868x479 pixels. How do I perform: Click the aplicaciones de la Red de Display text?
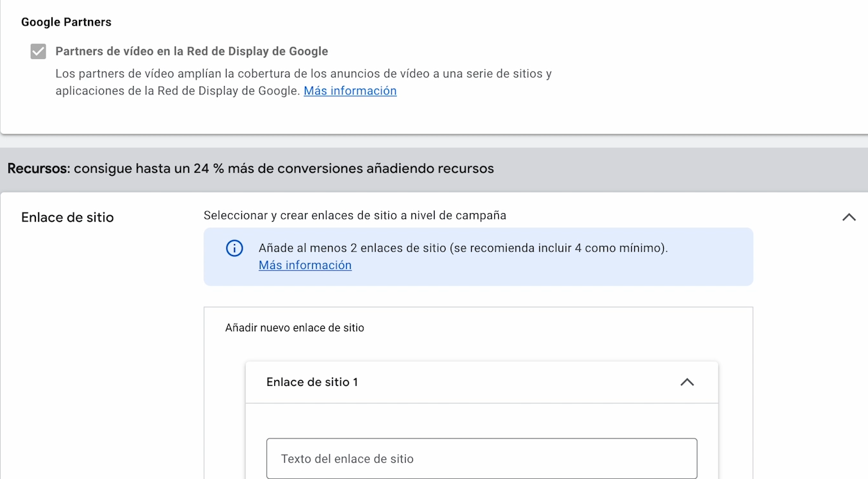click(x=177, y=91)
